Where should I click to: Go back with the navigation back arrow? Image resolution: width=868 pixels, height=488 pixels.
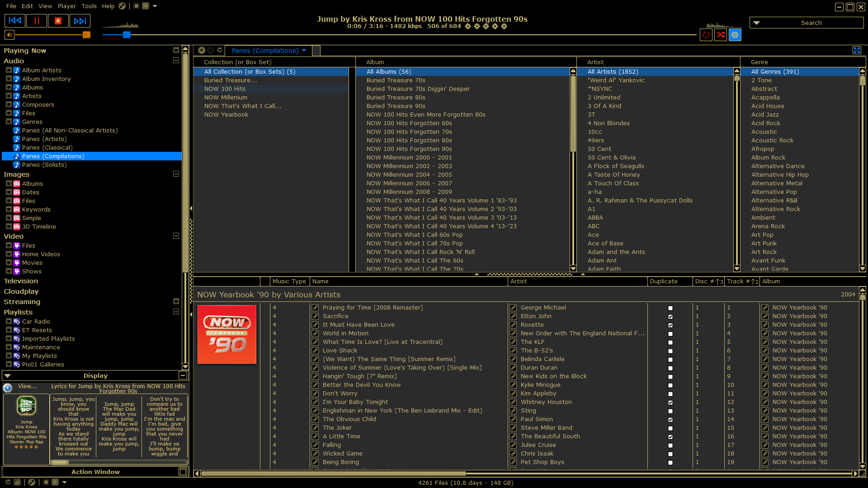coord(202,50)
